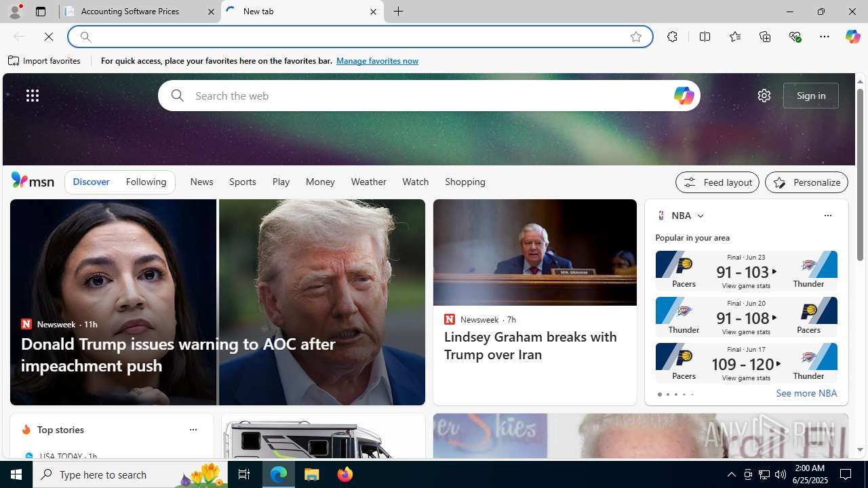The width and height of the screenshot is (868, 488).
Task: Click the Sign in button
Action: coord(811,96)
